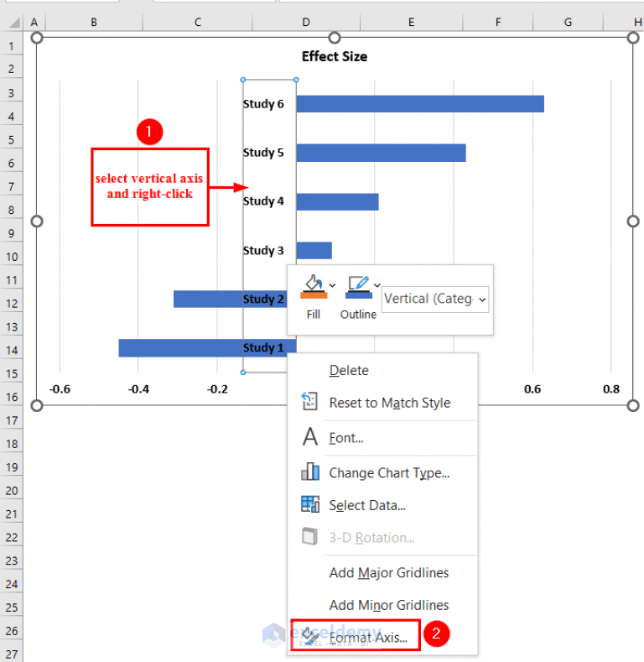Click the chart's top-right corner handle
The height and width of the screenshot is (662, 644).
point(633,38)
